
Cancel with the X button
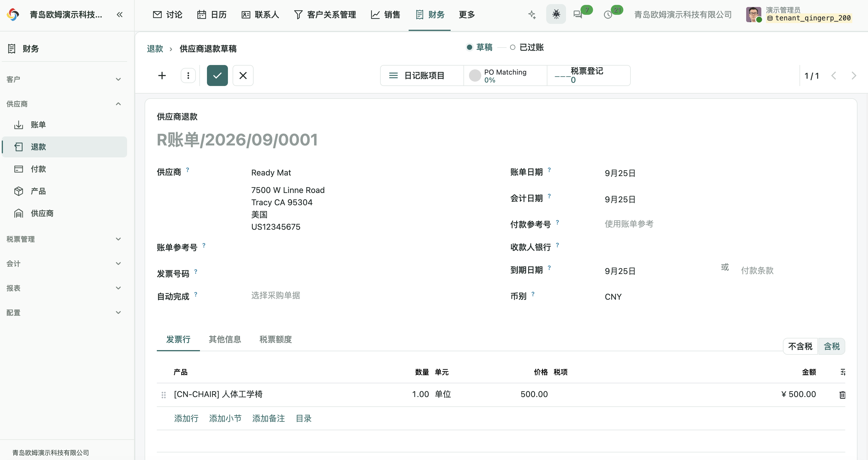pyautogui.click(x=243, y=76)
